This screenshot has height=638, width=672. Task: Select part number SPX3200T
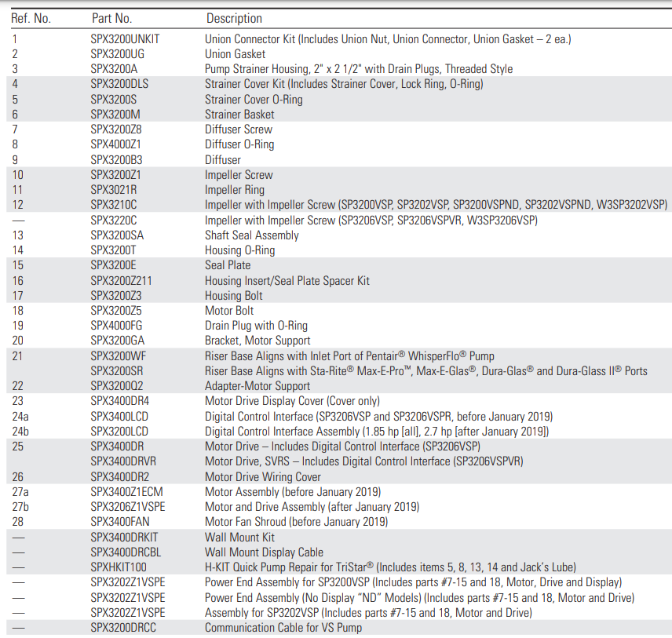(x=113, y=250)
